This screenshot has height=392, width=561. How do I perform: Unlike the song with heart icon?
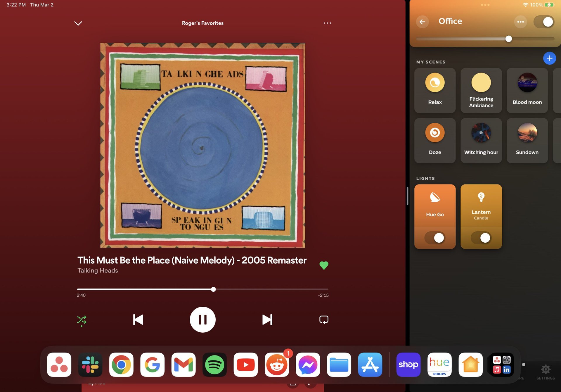click(324, 265)
